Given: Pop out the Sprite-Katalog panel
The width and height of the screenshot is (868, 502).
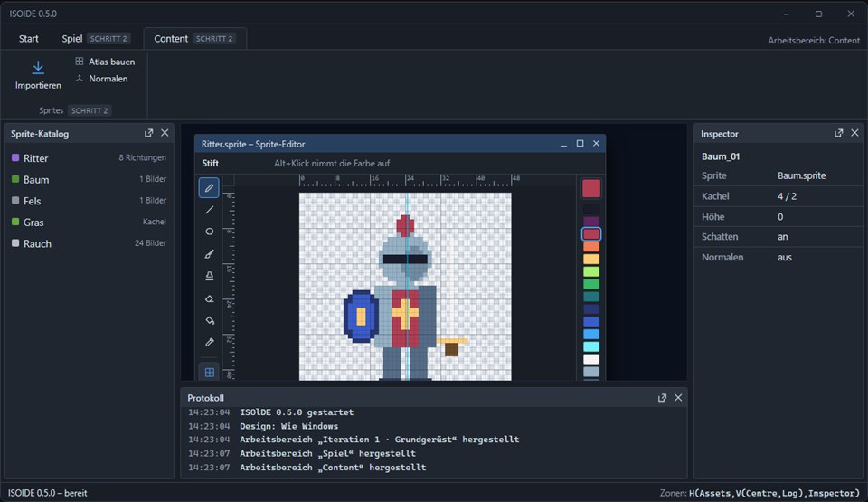Looking at the screenshot, I should click(148, 133).
